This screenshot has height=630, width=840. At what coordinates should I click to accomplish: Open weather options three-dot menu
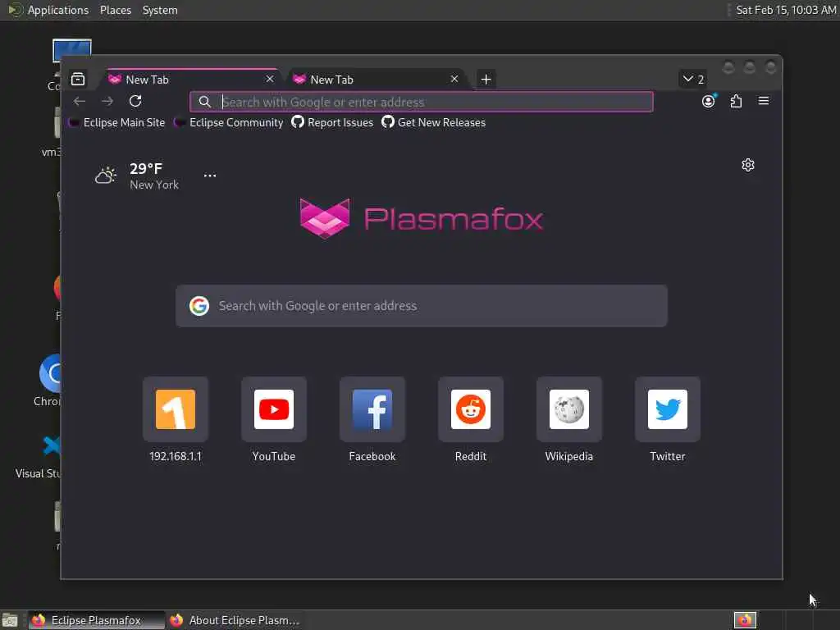point(210,176)
